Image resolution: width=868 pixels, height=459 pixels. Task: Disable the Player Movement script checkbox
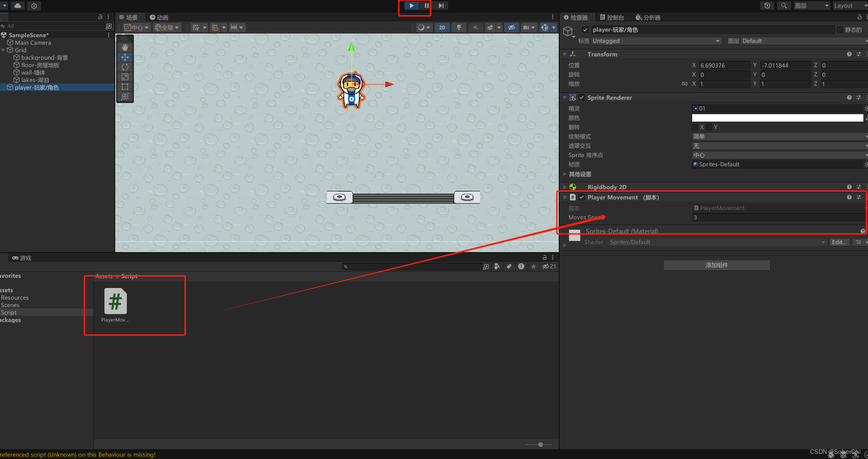(582, 197)
